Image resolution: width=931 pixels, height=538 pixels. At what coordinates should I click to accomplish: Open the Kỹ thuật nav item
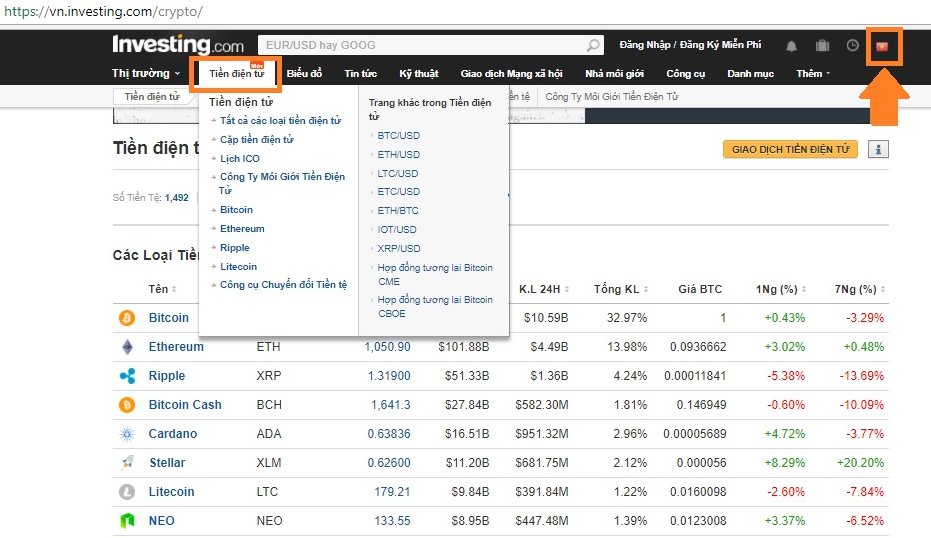419,74
